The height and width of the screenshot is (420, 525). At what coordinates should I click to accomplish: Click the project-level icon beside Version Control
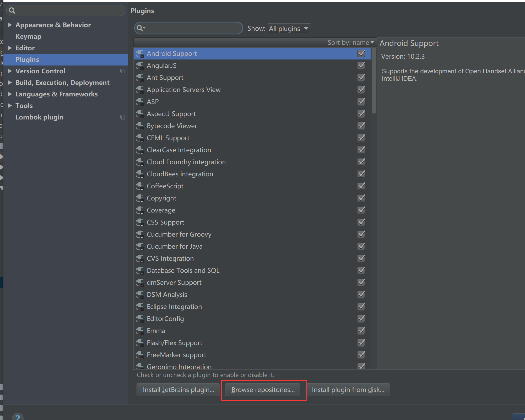[x=122, y=71]
